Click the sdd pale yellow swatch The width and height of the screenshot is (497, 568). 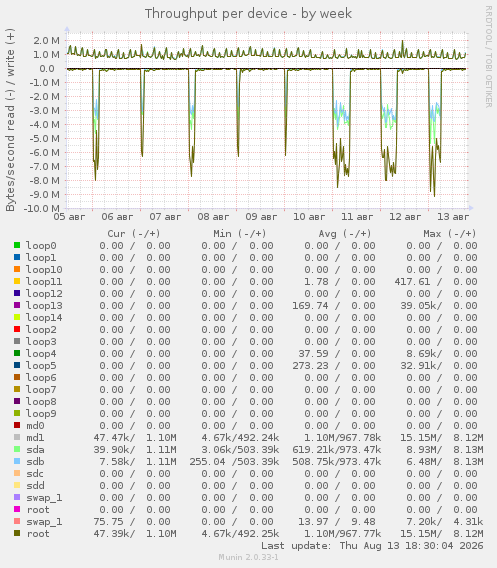pyautogui.click(x=17, y=485)
